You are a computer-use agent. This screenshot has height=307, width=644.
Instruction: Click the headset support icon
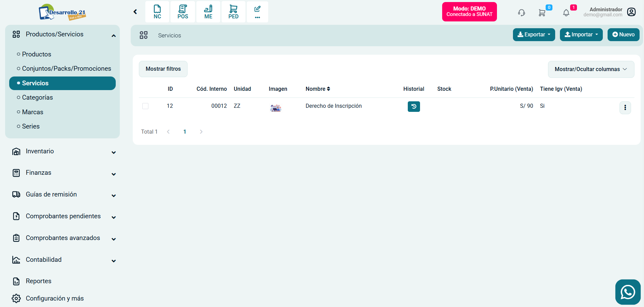521,13
